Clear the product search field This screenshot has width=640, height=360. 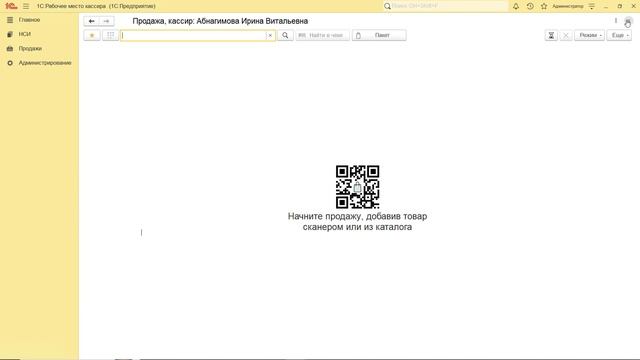270,36
